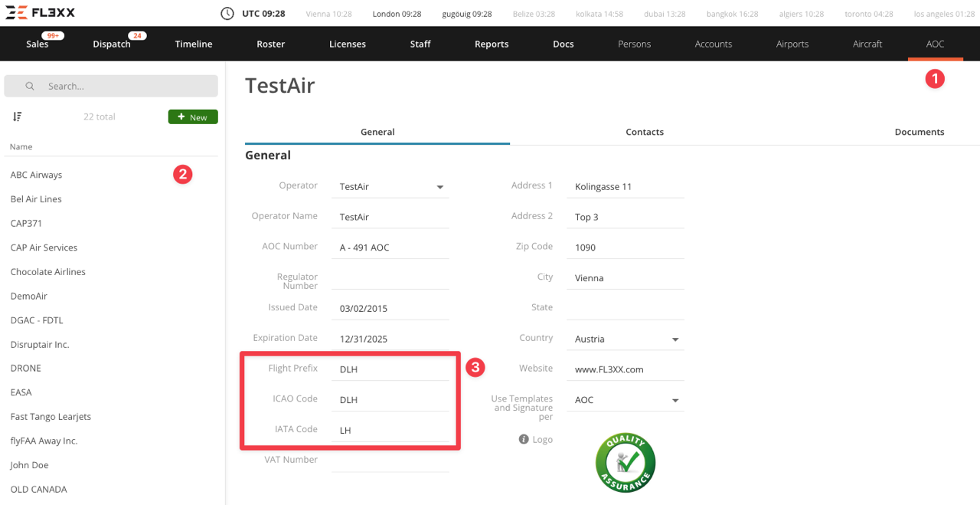This screenshot has width=980, height=505.
Task: Click the search magnifier icon
Action: pos(30,87)
